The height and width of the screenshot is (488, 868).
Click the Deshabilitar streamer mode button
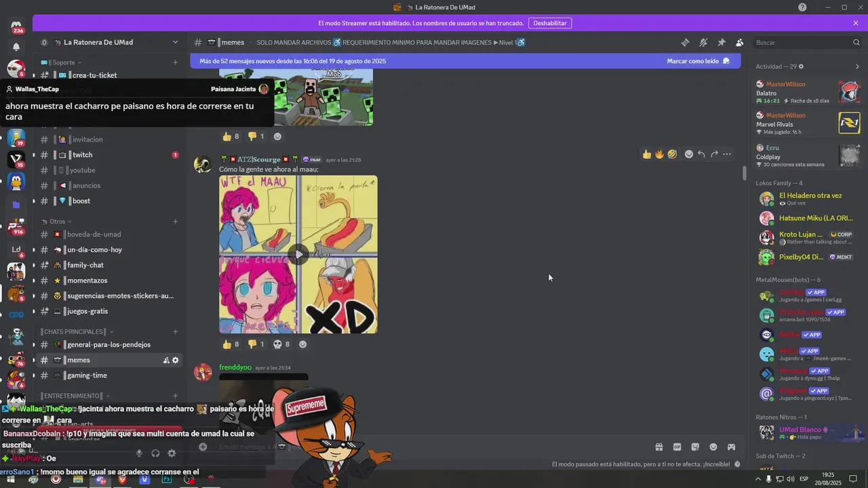[x=550, y=23]
